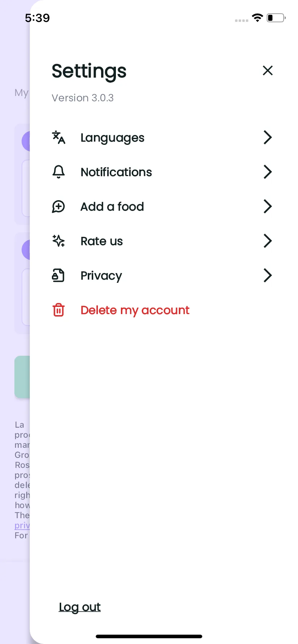Screen dimensions: 298x644
Task: Select the Notifications menu entry
Action: click(x=116, y=172)
